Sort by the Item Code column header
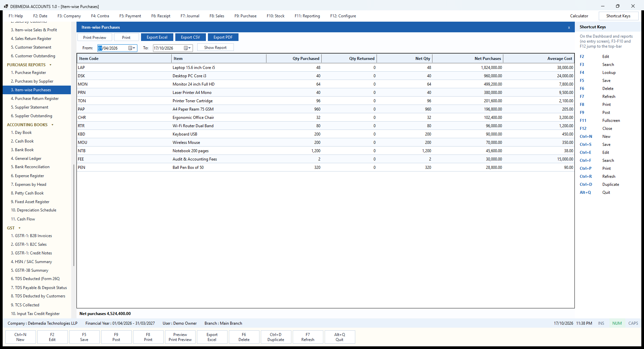The image size is (644, 349). coord(124,59)
